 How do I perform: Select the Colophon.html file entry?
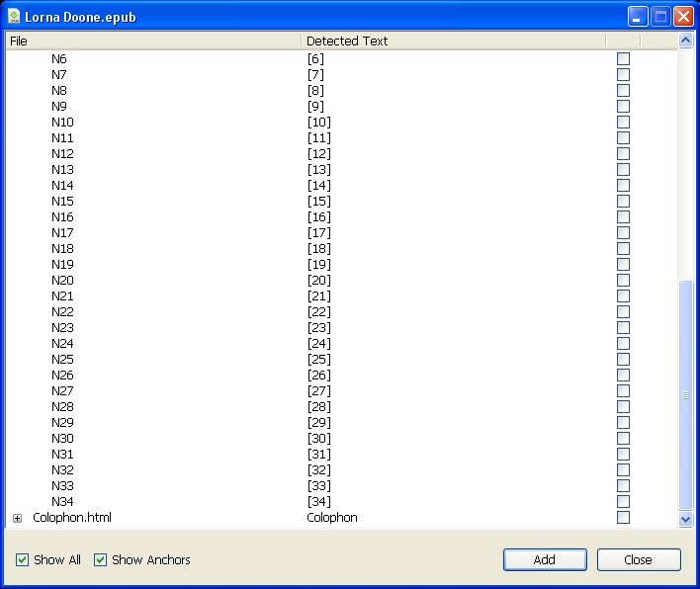click(x=72, y=518)
